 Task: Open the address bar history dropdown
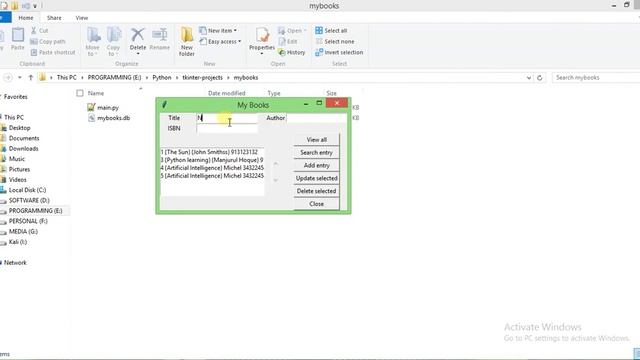coord(529,78)
